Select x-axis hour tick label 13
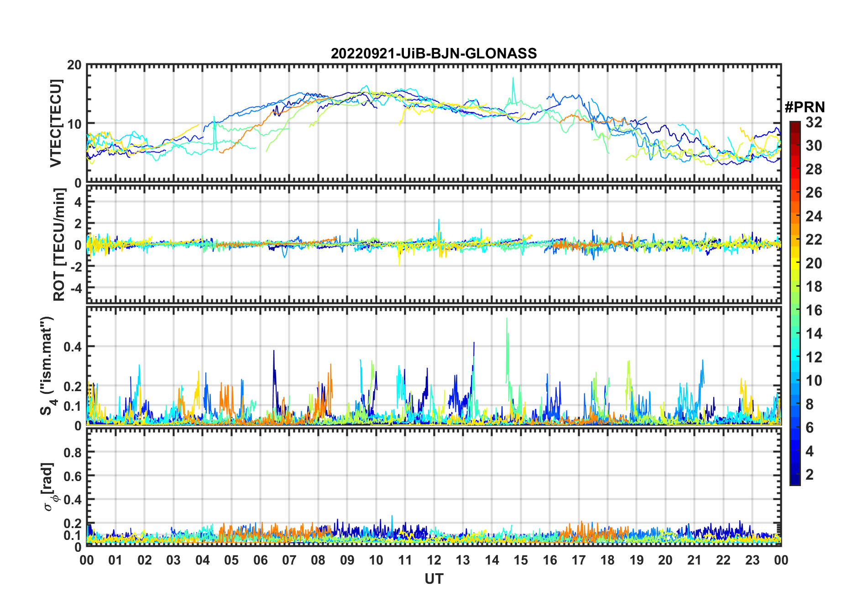 (x=463, y=560)
